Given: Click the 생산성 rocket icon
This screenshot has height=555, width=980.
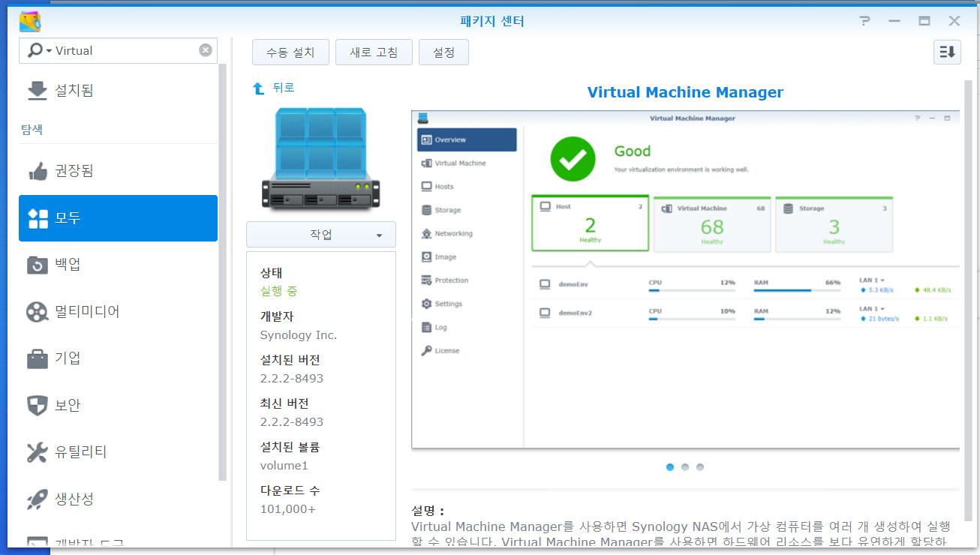Looking at the screenshot, I should pos(37,499).
